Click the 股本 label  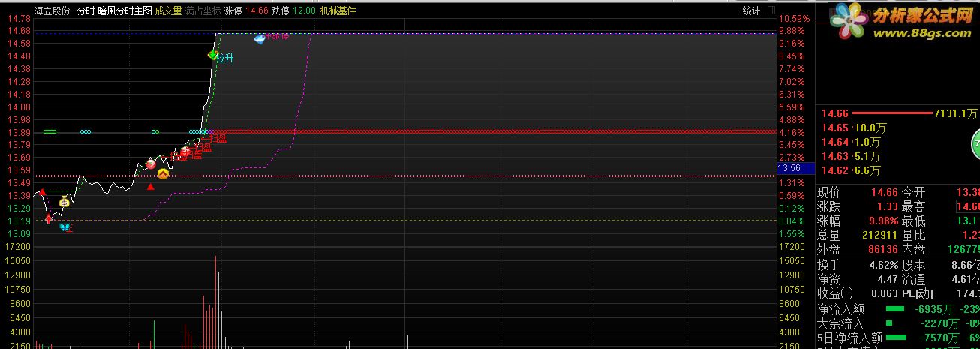tap(913, 266)
